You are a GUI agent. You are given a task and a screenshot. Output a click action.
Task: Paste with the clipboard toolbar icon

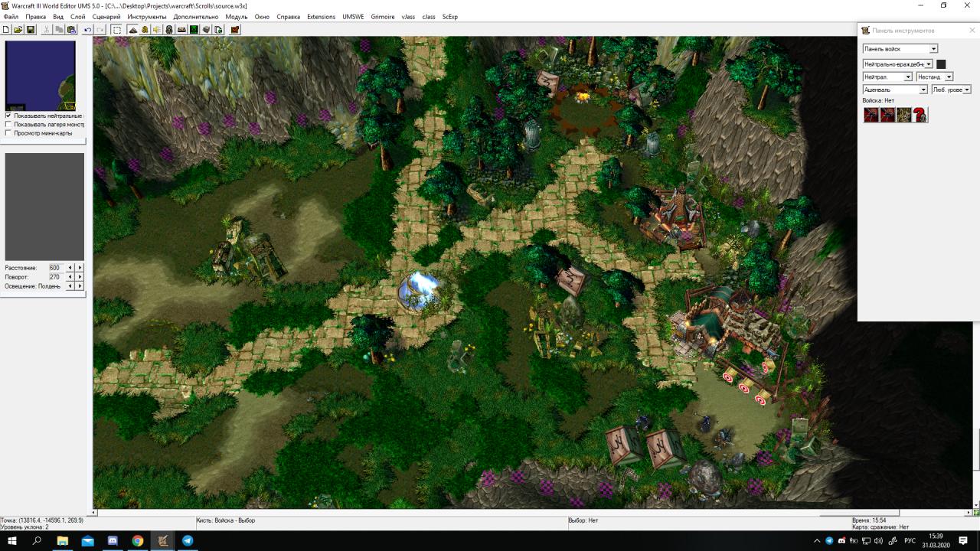[71, 30]
